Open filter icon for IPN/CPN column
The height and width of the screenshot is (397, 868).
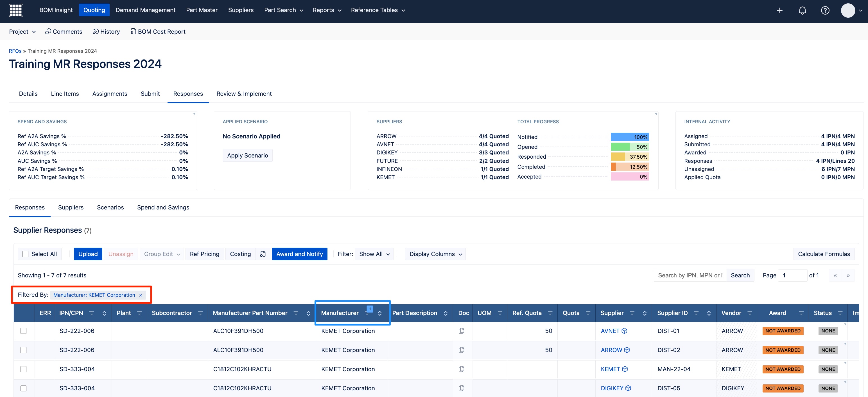pyautogui.click(x=91, y=313)
